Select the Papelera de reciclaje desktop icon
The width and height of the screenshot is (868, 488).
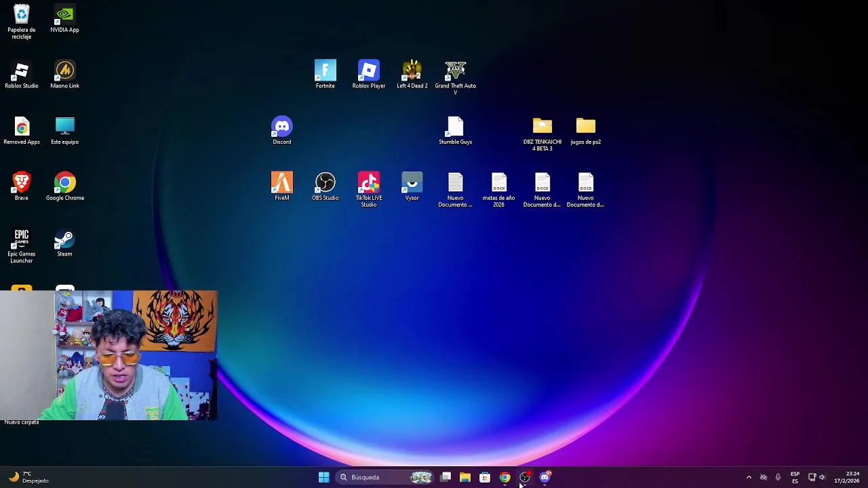pos(22,21)
